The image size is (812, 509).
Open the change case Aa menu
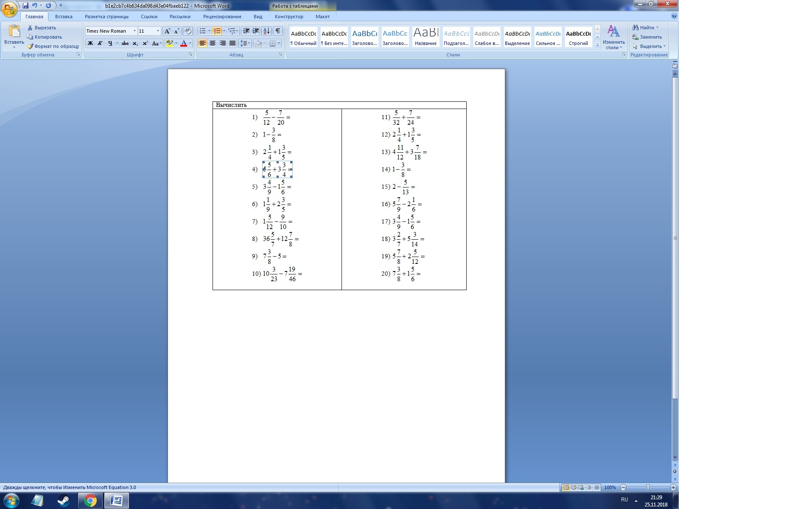pos(156,43)
